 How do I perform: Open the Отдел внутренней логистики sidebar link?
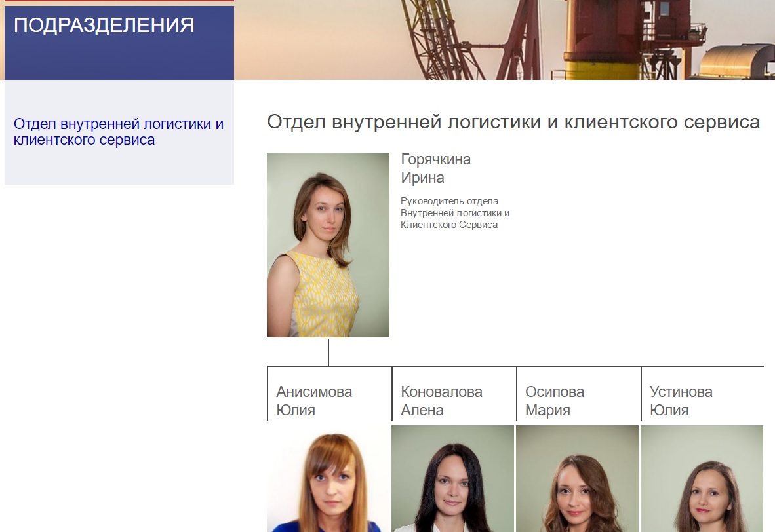coord(119,132)
